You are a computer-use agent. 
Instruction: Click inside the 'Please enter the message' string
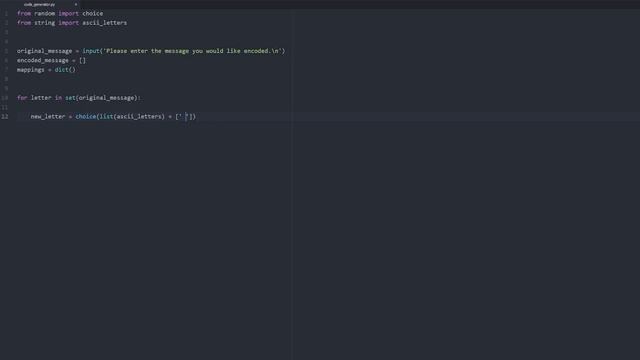click(x=193, y=51)
